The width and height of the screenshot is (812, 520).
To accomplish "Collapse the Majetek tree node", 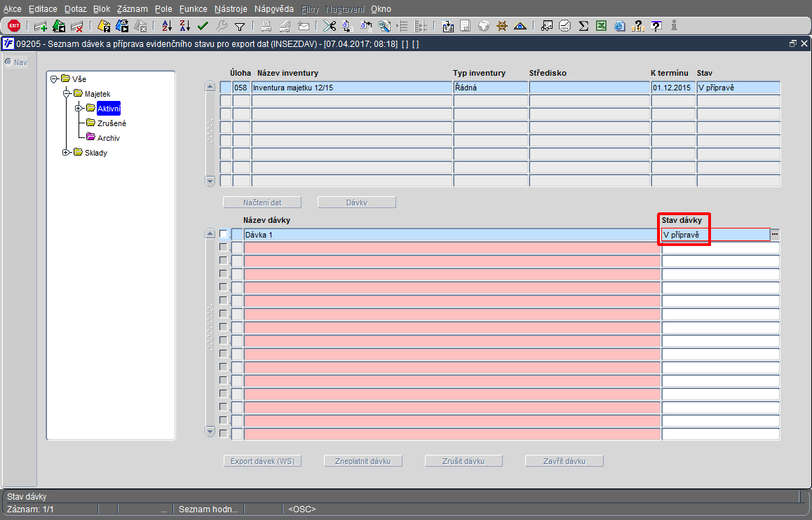I will [x=67, y=94].
